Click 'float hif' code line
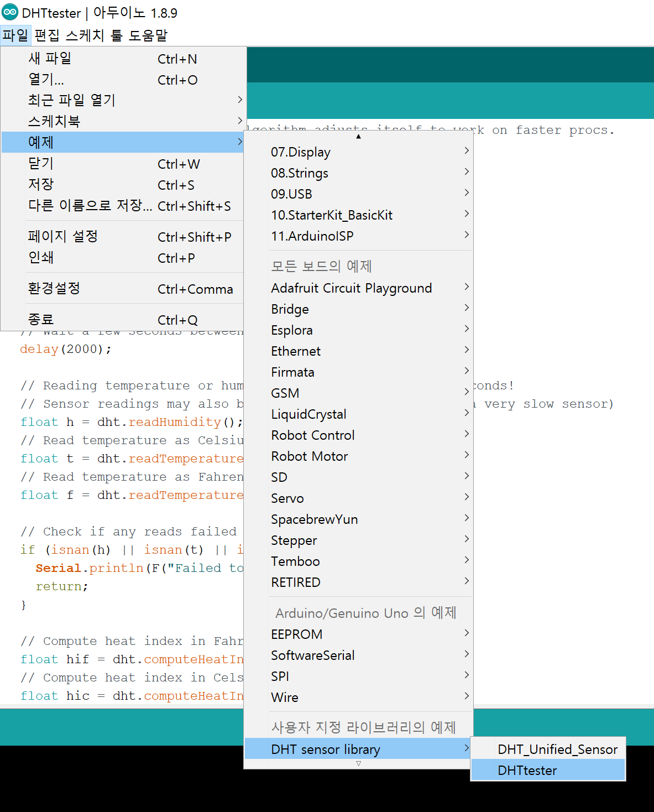654x812 pixels. (132, 659)
